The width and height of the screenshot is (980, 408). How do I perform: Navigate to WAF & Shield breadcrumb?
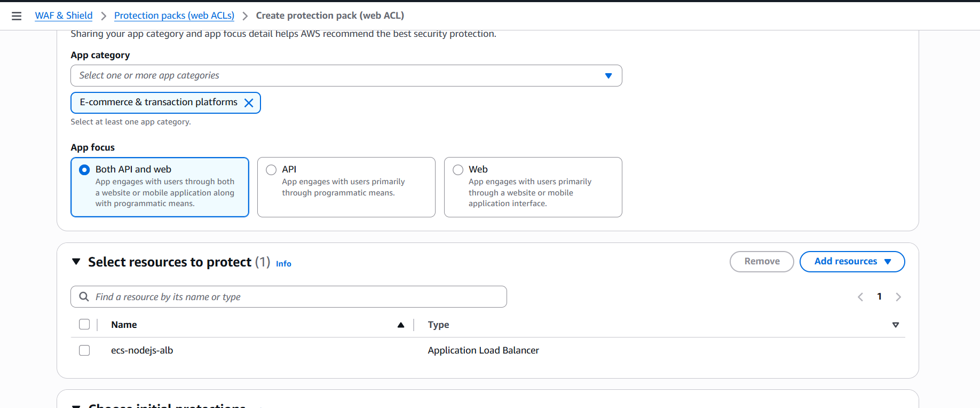click(x=64, y=15)
